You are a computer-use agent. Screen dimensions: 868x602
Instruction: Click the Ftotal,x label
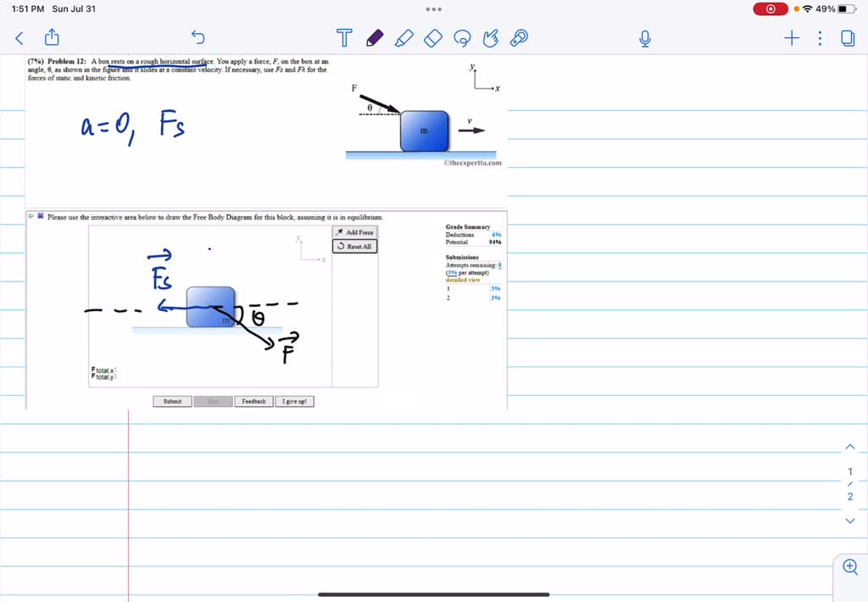point(103,370)
